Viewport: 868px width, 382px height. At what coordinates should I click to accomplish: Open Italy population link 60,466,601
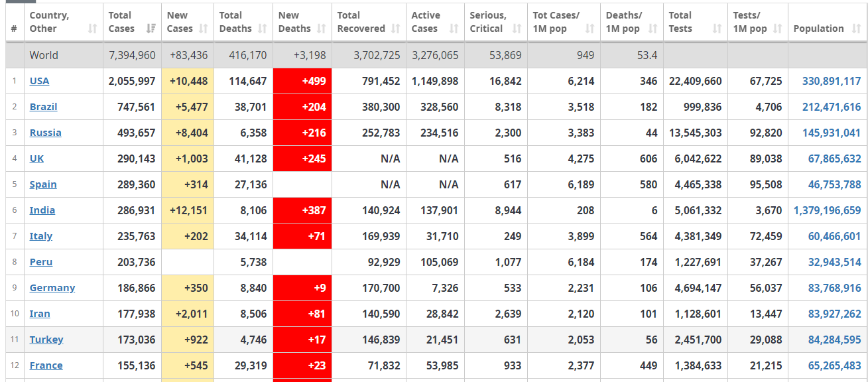(834, 236)
